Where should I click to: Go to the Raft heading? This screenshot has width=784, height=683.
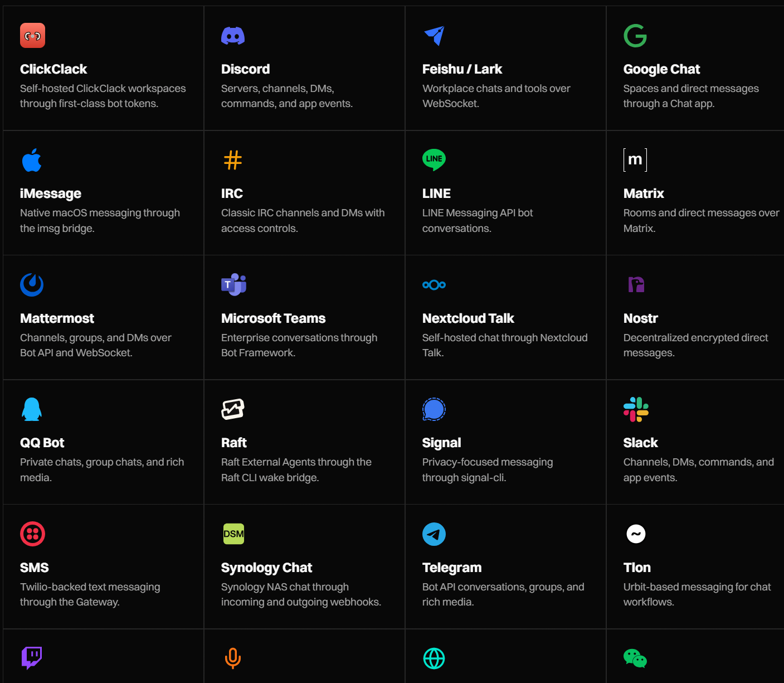[234, 443]
